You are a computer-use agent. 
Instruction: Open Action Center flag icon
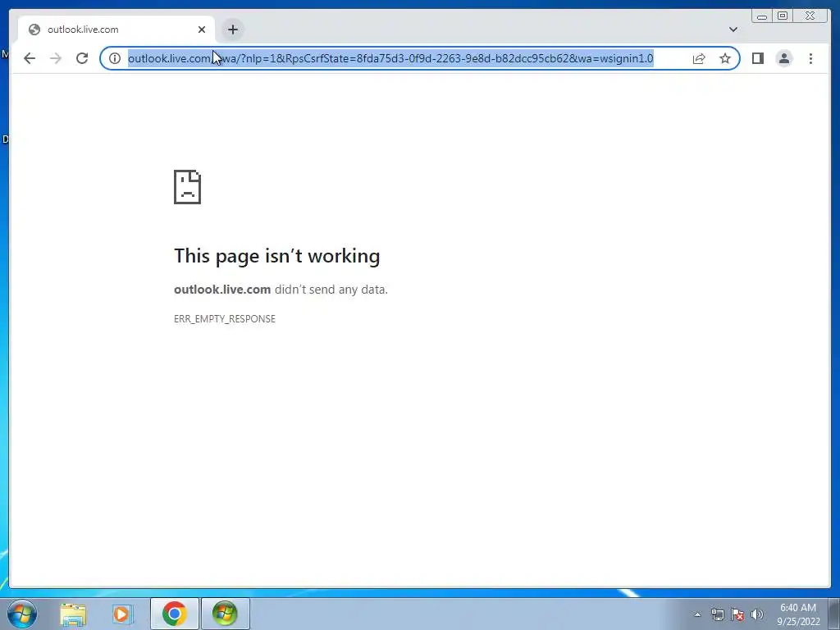click(737, 614)
